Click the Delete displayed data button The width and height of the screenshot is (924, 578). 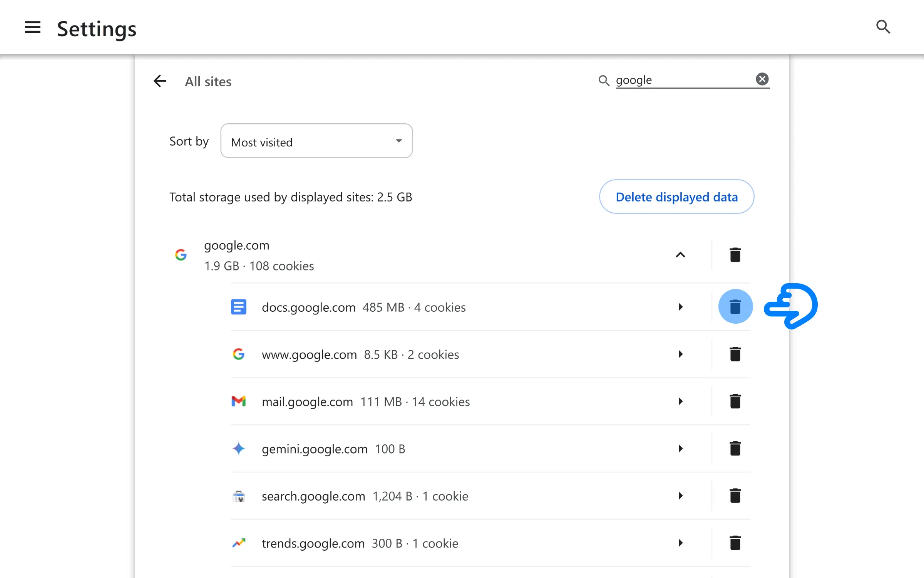pos(676,197)
